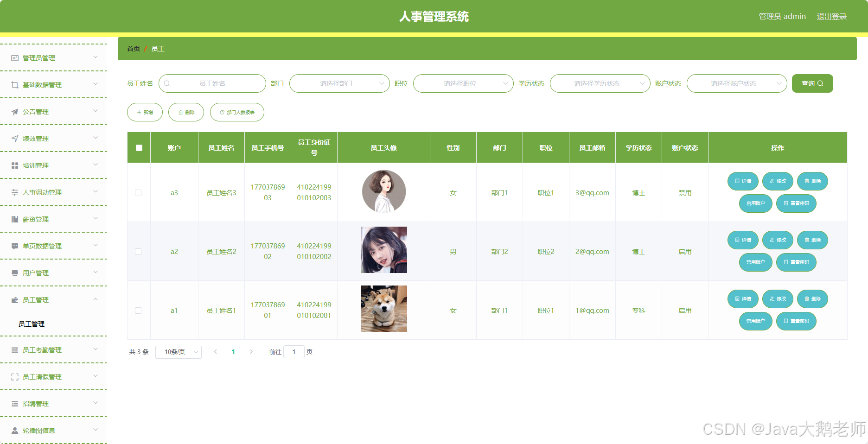Viewport: 868px width, 444px height.
Task: Check the row checkbox for account a1
Action: point(138,311)
